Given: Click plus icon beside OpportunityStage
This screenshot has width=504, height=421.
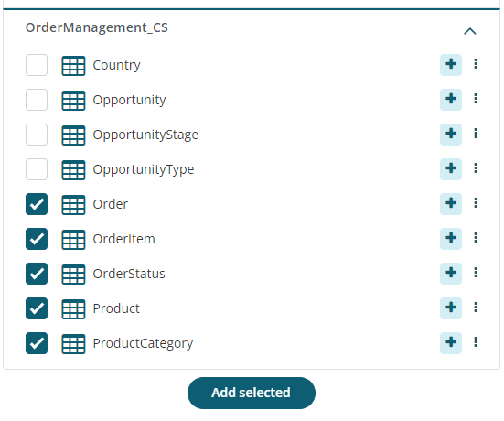Looking at the screenshot, I should pos(451,135).
